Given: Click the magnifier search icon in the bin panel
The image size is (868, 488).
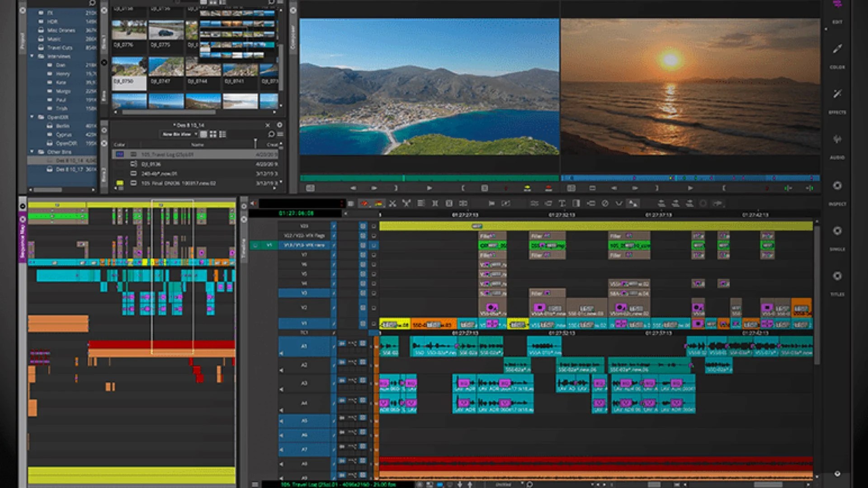Looking at the screenshot, I should pyautogui.click(x=272, y=134).
